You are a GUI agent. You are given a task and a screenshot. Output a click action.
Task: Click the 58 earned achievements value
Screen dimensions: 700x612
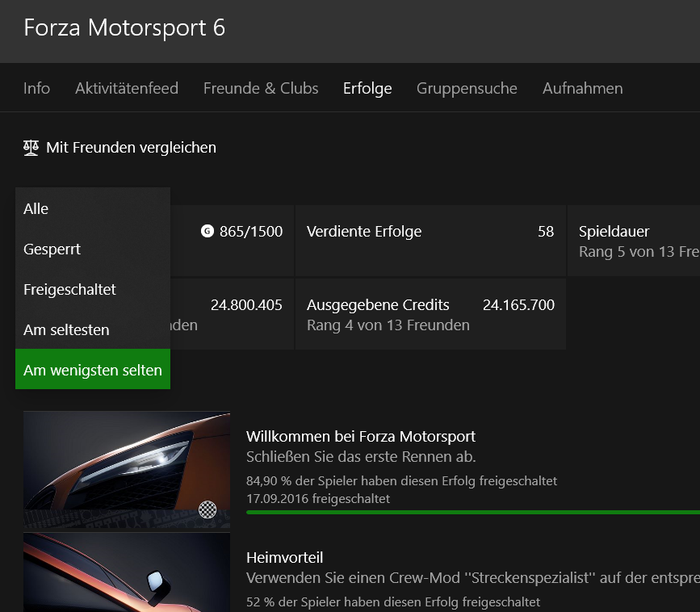(546, 231)
